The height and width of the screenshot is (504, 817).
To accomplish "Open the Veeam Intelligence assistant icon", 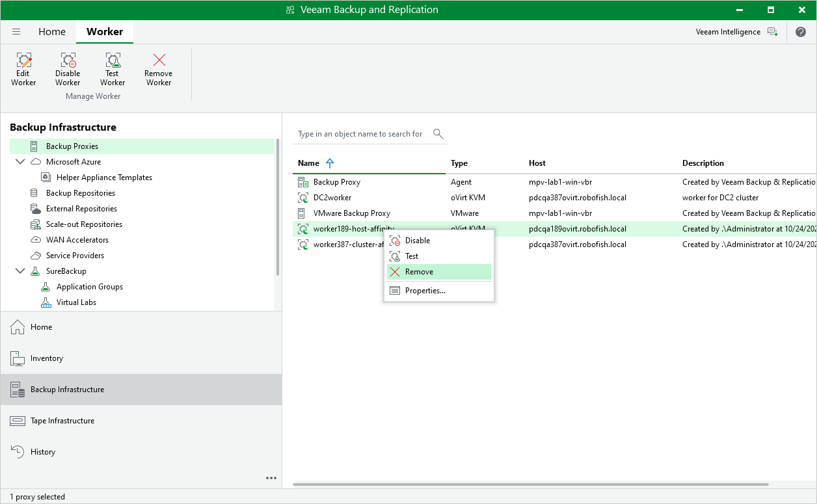I will [772, 32].
